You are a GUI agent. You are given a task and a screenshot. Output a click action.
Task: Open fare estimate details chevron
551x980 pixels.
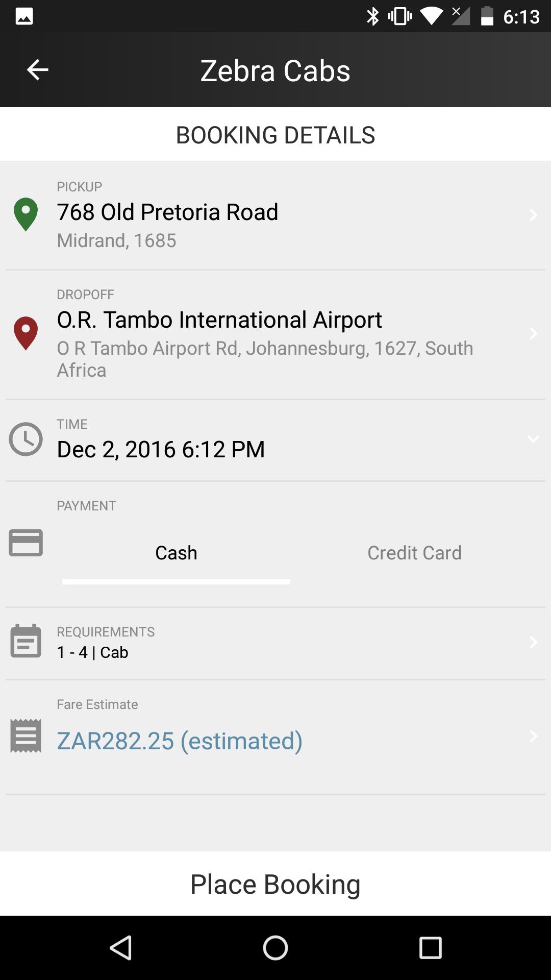coord(533,736)
